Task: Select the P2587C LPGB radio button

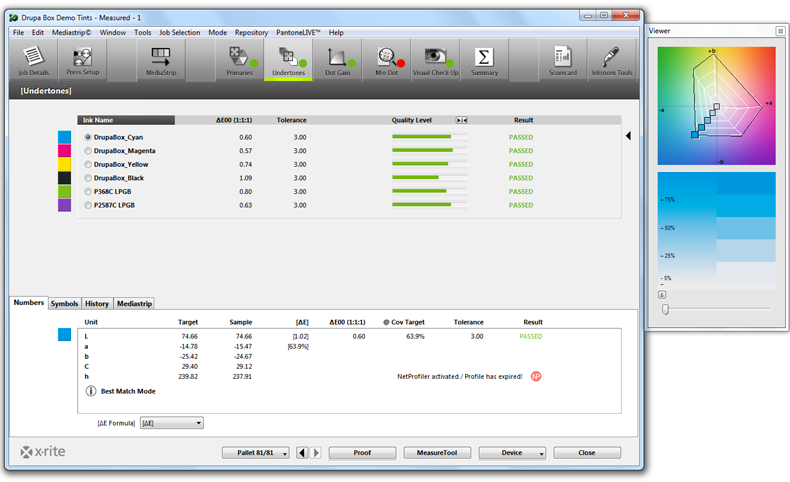Action: (88, 205)
